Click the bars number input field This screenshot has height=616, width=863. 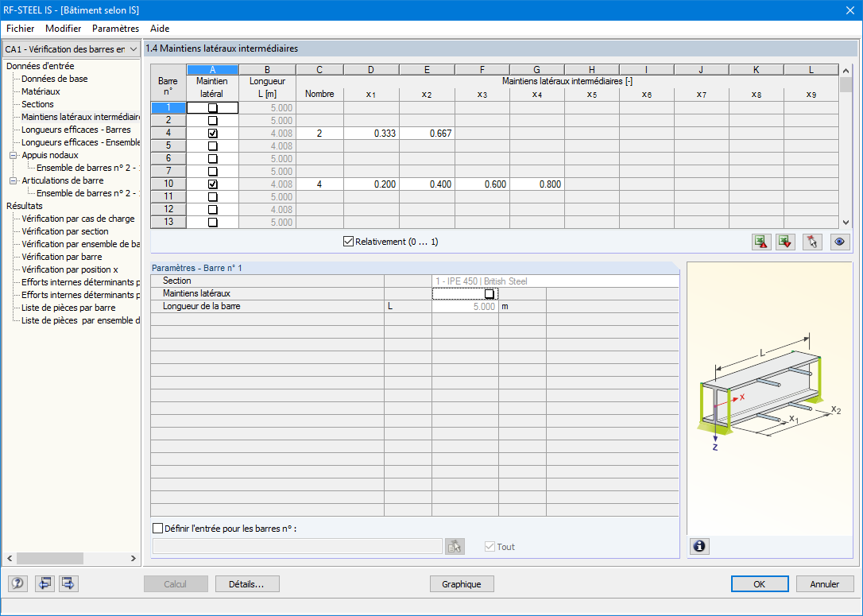[297, 547]
